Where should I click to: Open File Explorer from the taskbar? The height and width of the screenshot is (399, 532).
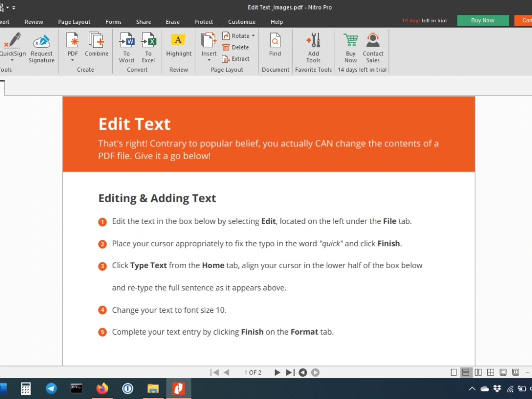coord(153,388)
